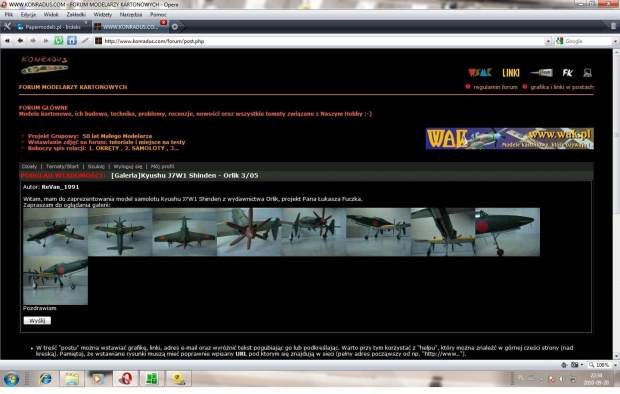Click the LINKI header icon
620x394 pixels.
[510, 73]
